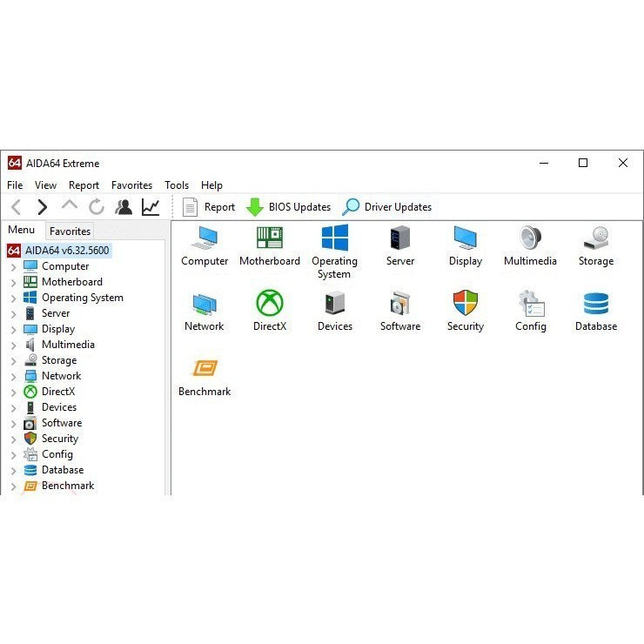
Task: Click the Report toolbar button
Action: click(x=209, y=207)
